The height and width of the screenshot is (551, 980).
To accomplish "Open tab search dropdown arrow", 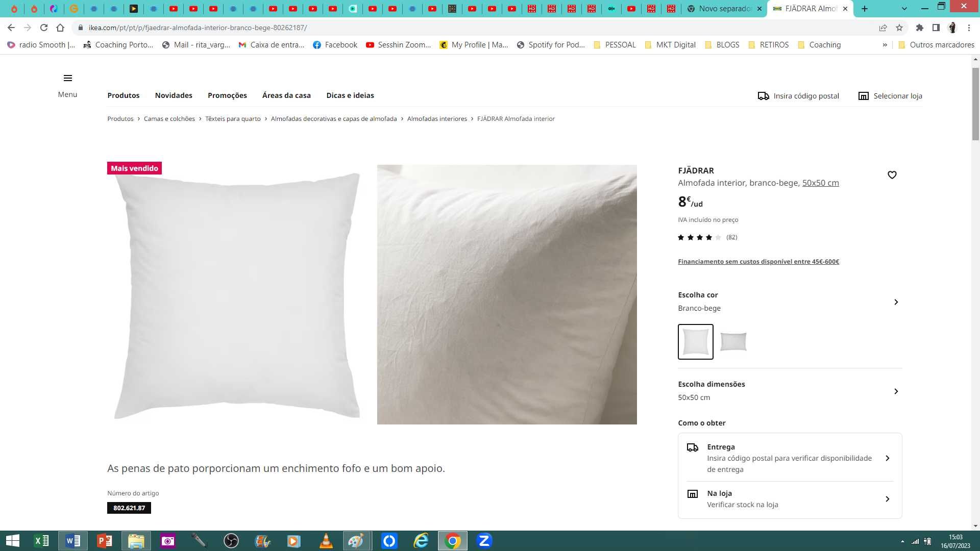I will (x=904, y=9).
